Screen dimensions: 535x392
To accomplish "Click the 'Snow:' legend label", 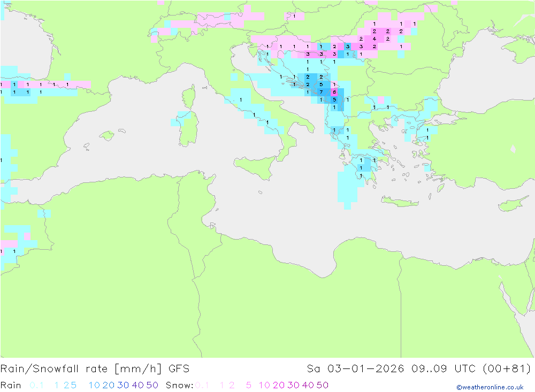I will pos(179,385).
